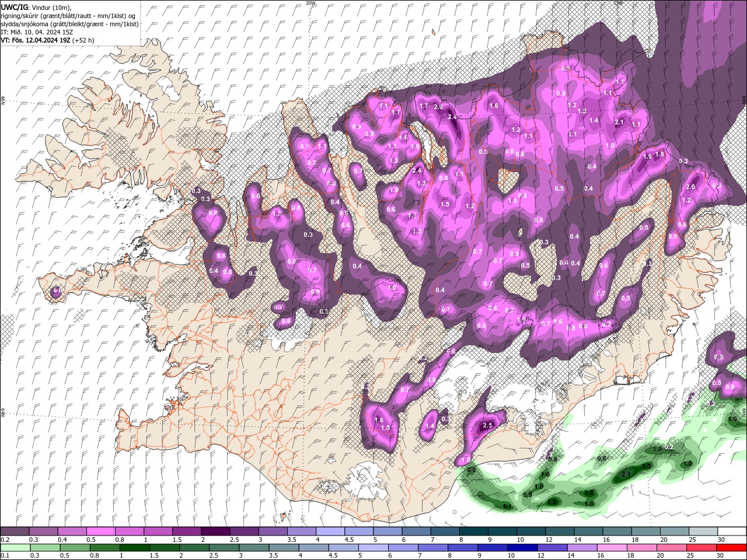Pick the light gray 25 snow legend swatch
This screenshot has width=747, height=560.
click(x=704, y=531)
